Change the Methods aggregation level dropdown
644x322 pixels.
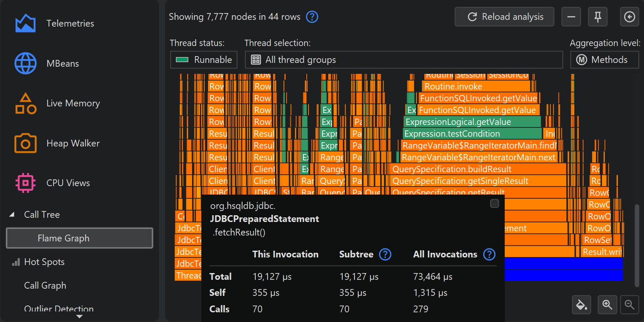tap(604, 60)
